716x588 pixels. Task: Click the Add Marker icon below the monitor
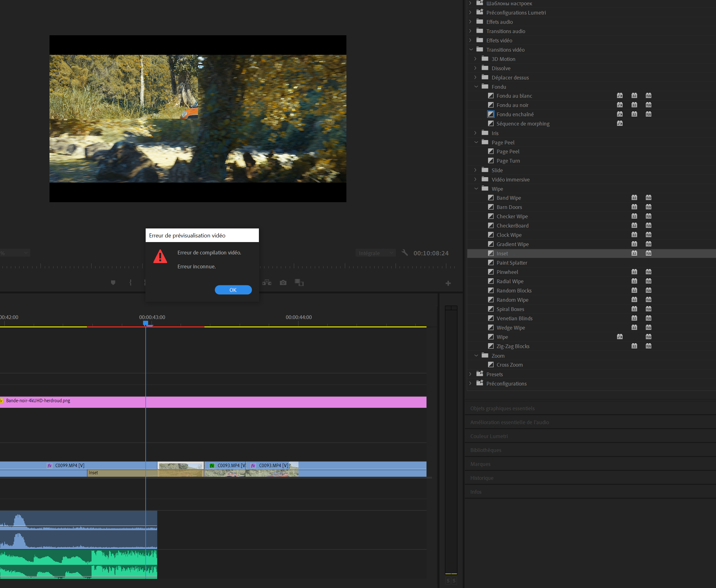(113, 283)
